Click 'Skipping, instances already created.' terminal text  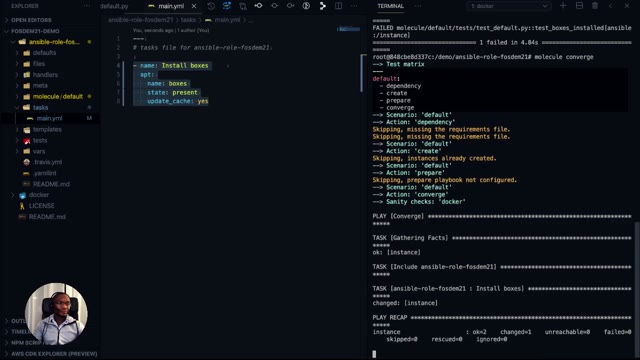[434, 158]
